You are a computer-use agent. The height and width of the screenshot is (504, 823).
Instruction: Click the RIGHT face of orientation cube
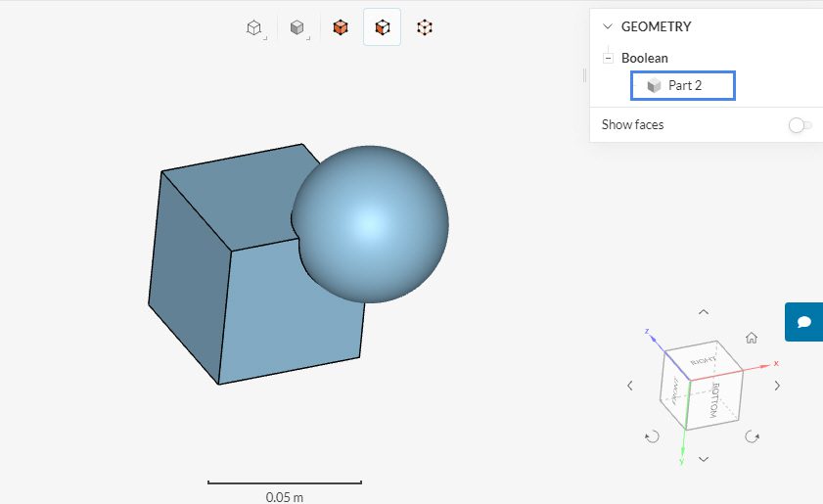(x=701, y=360)
